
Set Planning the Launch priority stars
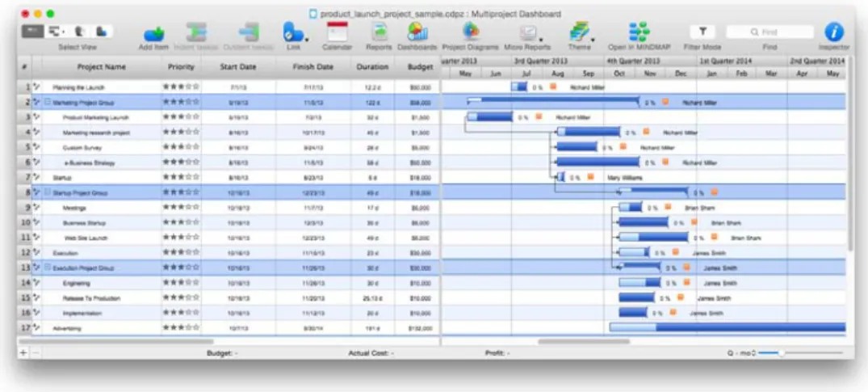coord(181,86)
